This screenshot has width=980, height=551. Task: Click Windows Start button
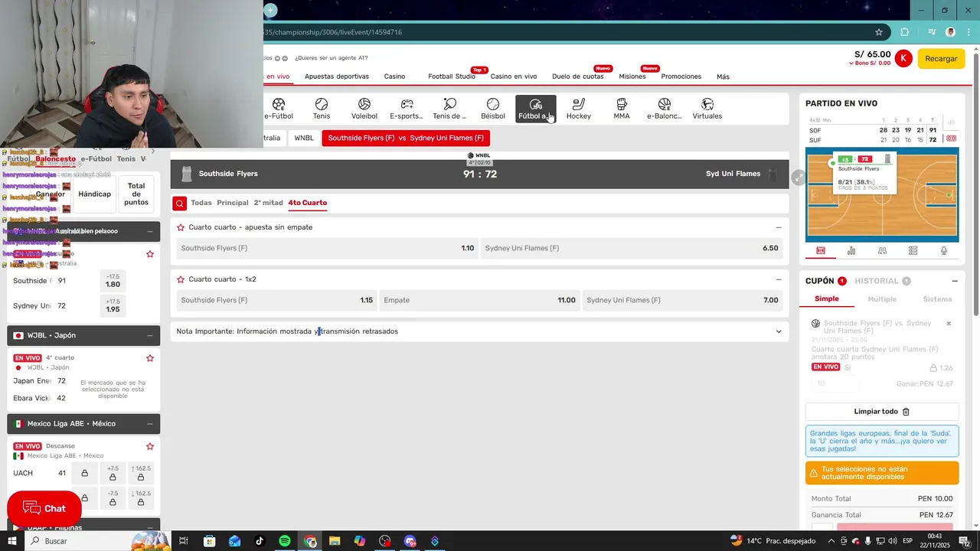coord(11,541)
